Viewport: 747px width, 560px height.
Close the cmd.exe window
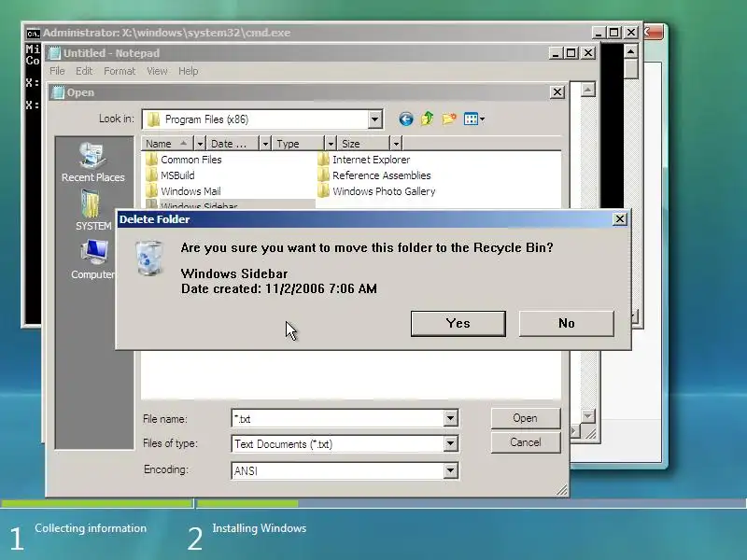[631, 33]
